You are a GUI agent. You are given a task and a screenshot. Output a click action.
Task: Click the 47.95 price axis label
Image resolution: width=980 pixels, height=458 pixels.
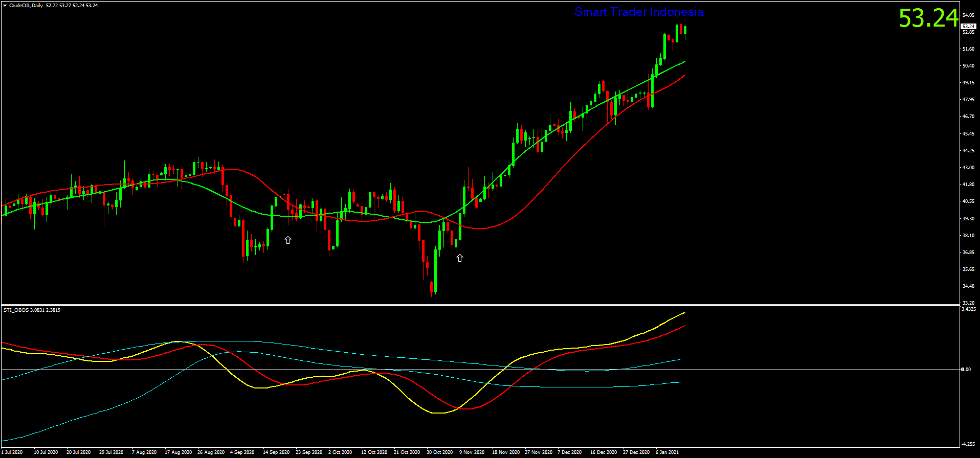tap(968, 100)
